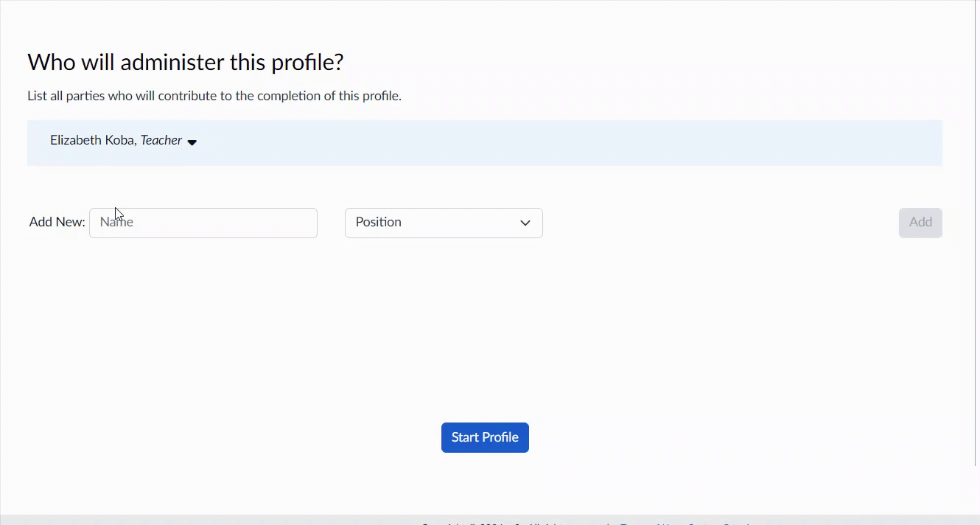This screenshot has width=980, height=525.
Task: Click the grey footer bar
Action: click(x=490, y=520)
